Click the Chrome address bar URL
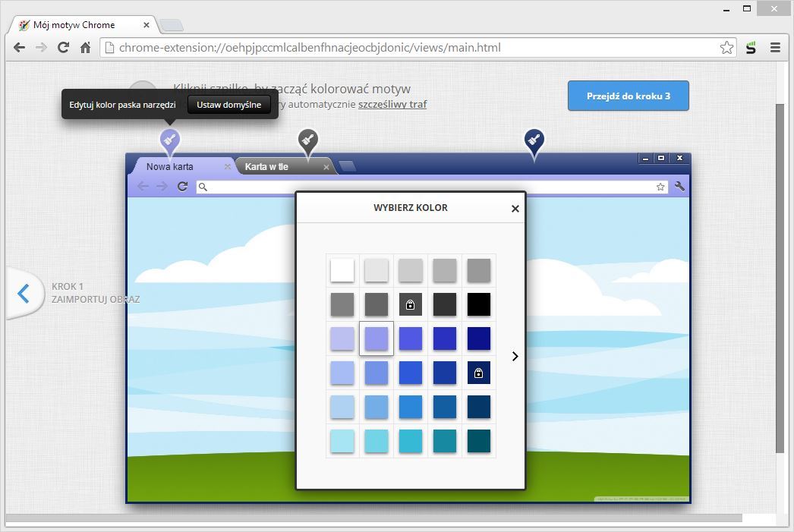This screenshot has height=532, width=794. click(310, 48)
